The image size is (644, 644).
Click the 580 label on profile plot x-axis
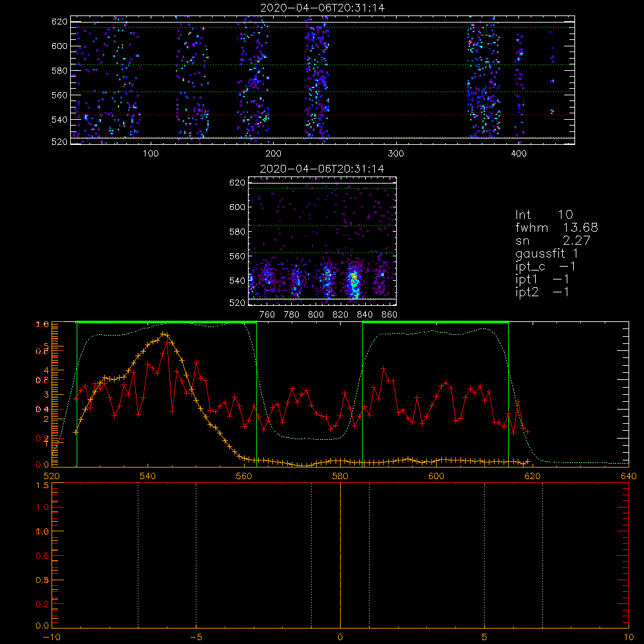point(340,476)
